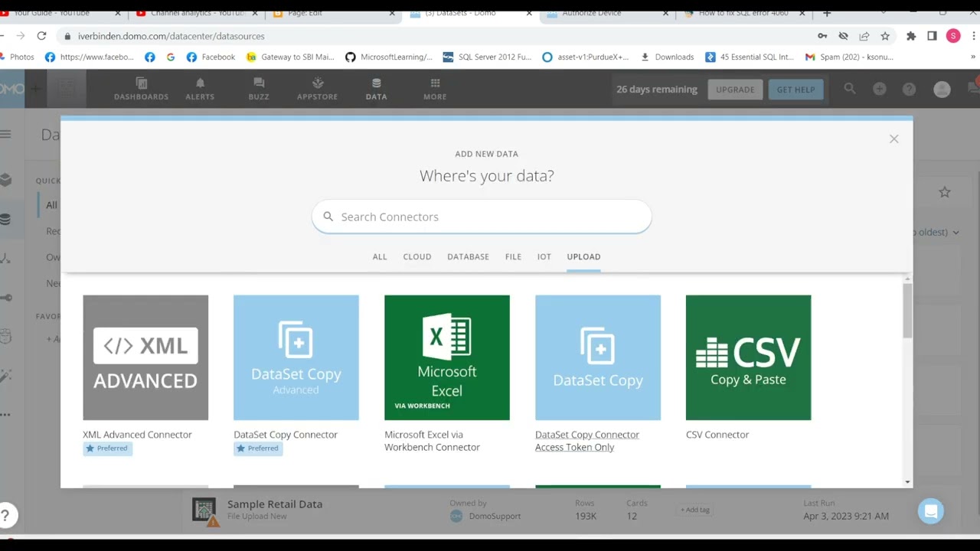Go back in browser history
Image resolution: width=980 pixels, height=551 pixels.
(x=2, y=36)
